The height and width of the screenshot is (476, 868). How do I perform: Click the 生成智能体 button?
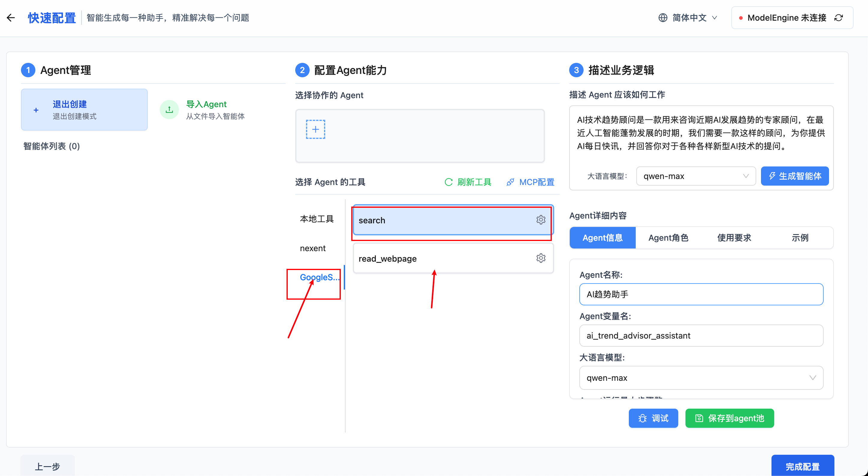[x=795, y=176]
